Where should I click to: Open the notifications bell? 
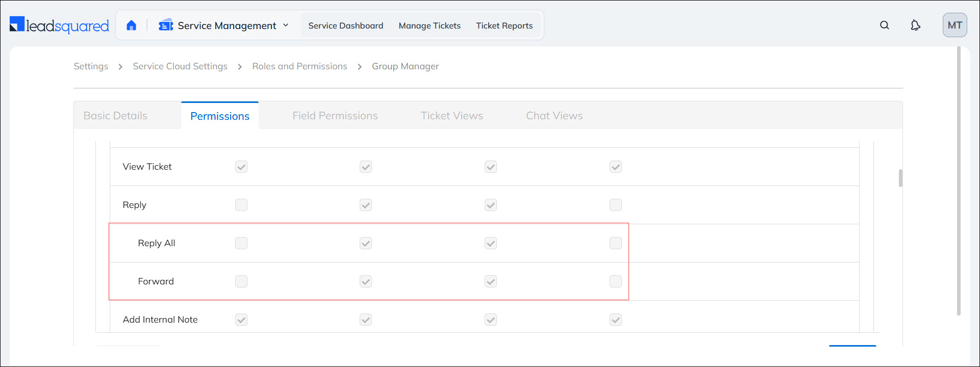tap(916, 25)
